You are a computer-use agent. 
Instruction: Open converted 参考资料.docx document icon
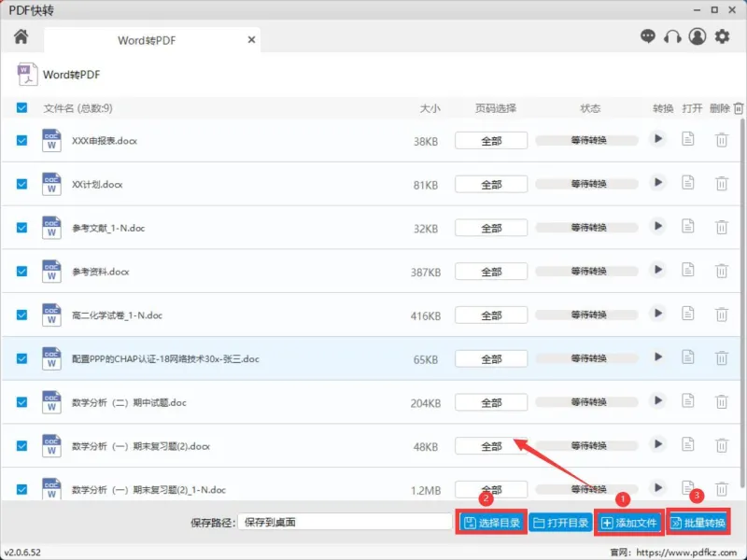point(687,270)
